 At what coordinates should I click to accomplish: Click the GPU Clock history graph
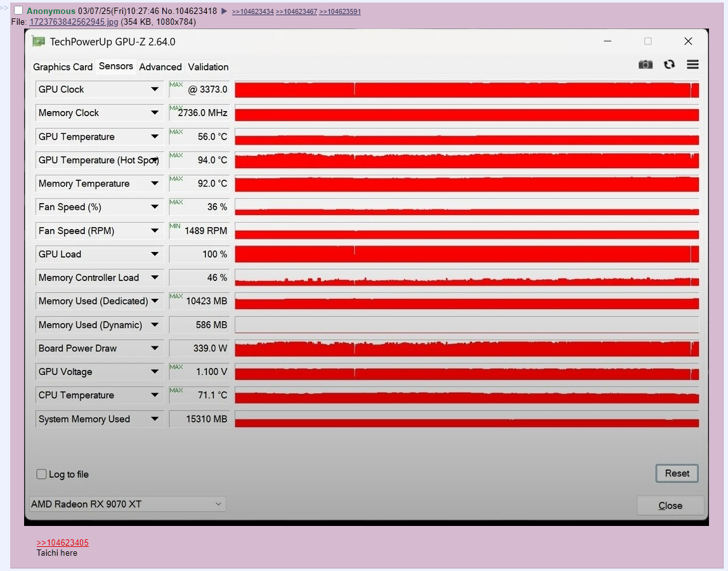467,89
